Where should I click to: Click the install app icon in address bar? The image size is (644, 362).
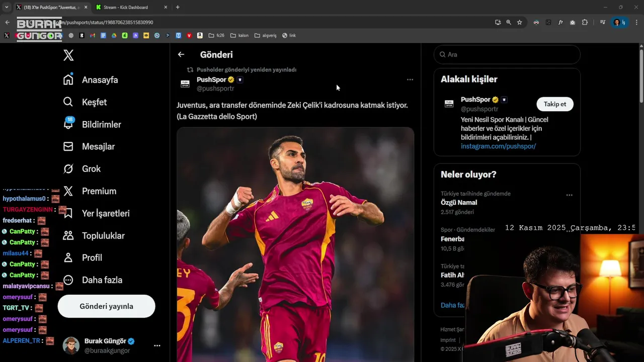[x=498, y=22]
